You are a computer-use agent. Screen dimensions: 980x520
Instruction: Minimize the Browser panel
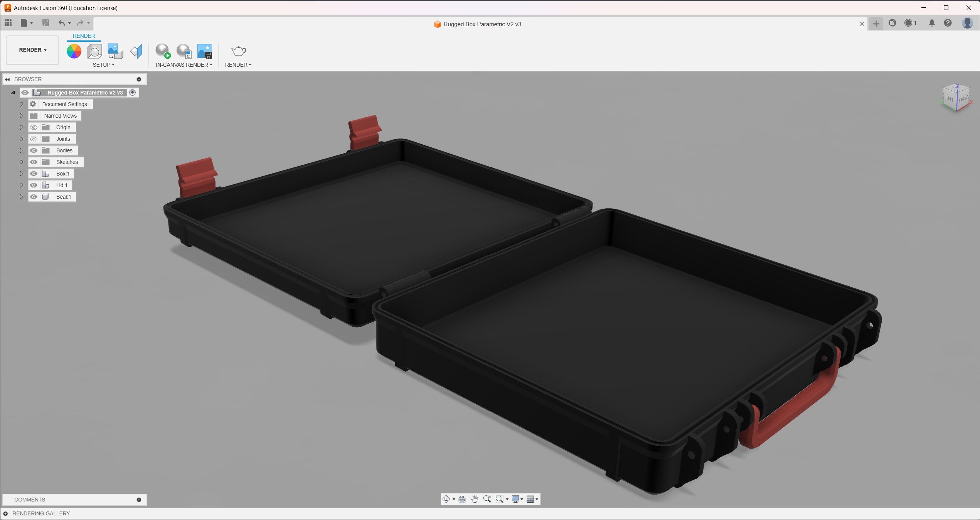139,79
